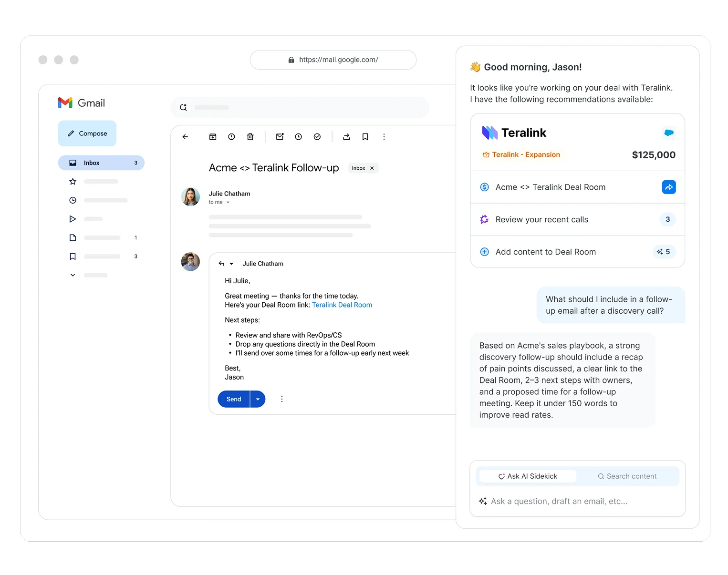The height and width of the screenshot is (575, 728).
Task: Remove the Inbox label with the X
Action: click(x=372, y=168)
